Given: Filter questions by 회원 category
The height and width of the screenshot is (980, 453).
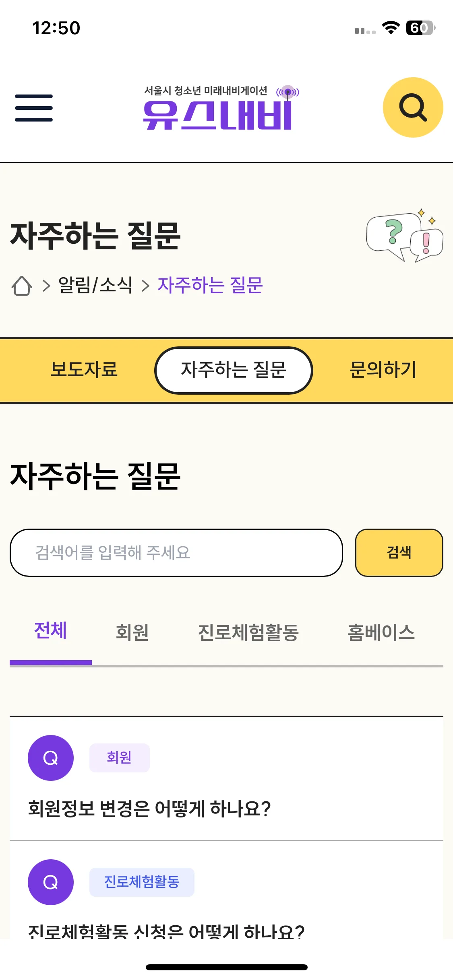Looking at the screenshot, I should [x=132, y=632].
